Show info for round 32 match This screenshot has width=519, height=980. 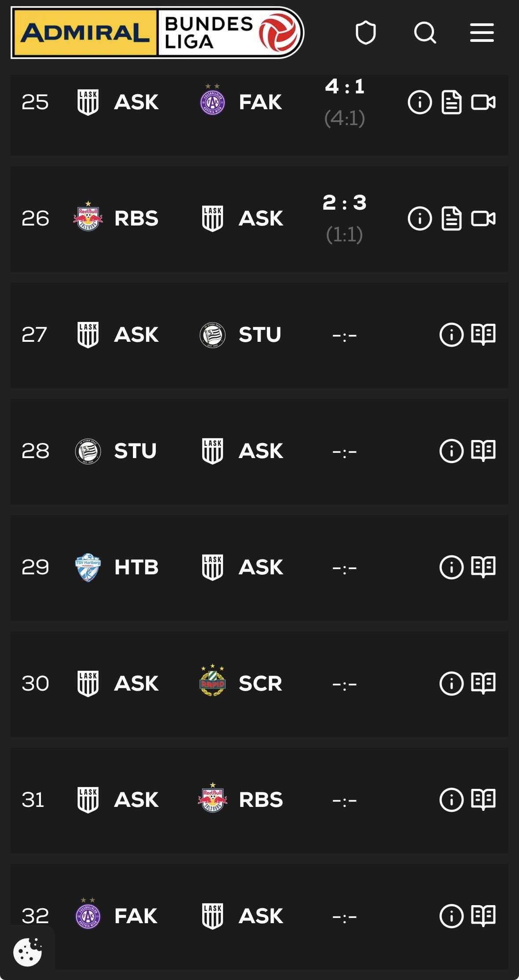point(451,916)
